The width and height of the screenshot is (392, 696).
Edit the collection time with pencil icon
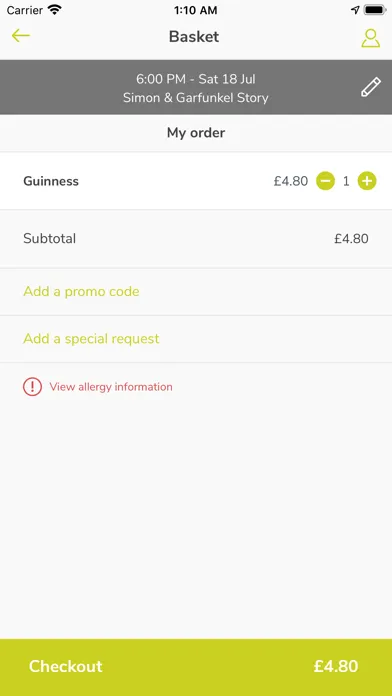[x=370, y=87]
